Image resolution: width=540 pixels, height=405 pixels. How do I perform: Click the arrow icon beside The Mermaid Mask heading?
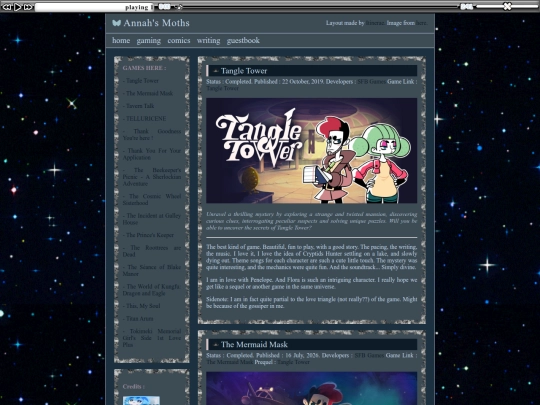pyautogui.click(x=216, y=345)
